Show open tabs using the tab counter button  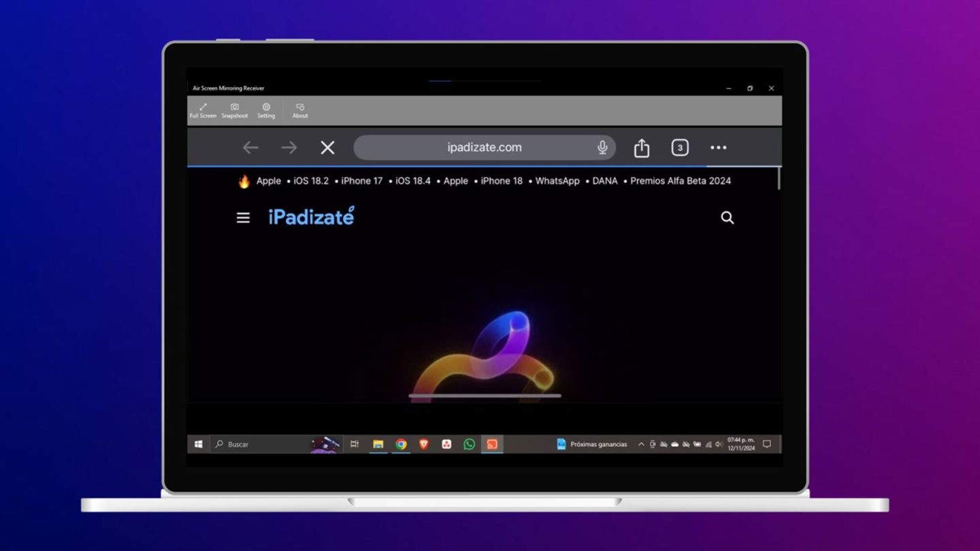coord(679,147)
